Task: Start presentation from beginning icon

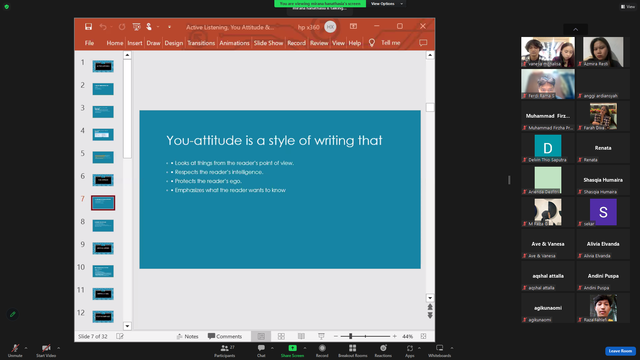Action: pos(136,27)
